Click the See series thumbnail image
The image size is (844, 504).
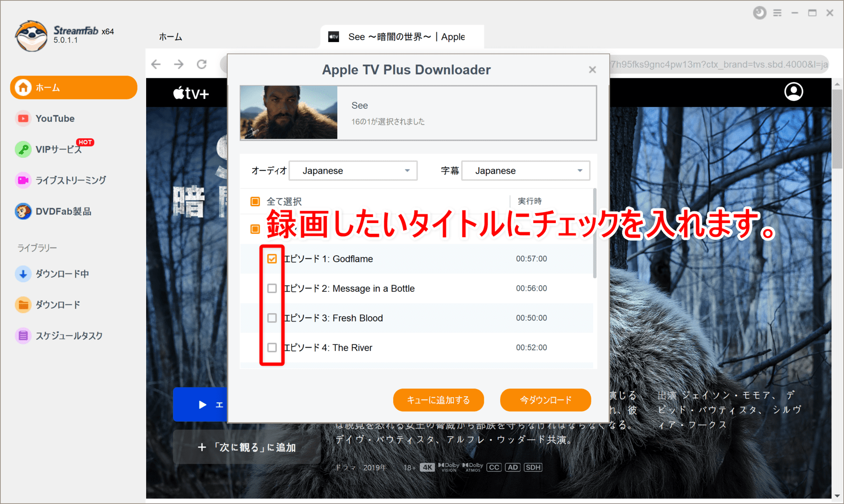(x=288, y=113)
